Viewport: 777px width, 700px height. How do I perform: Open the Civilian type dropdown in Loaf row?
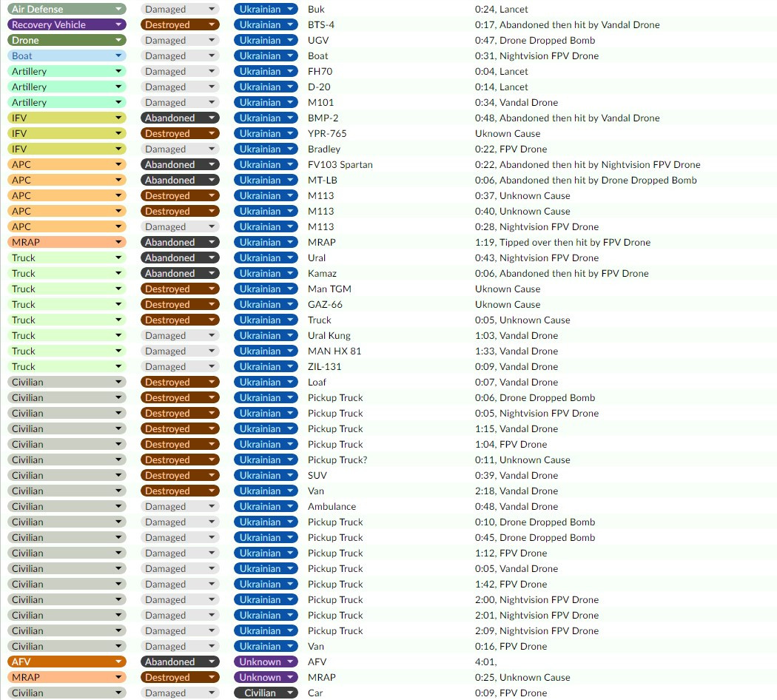67,382
